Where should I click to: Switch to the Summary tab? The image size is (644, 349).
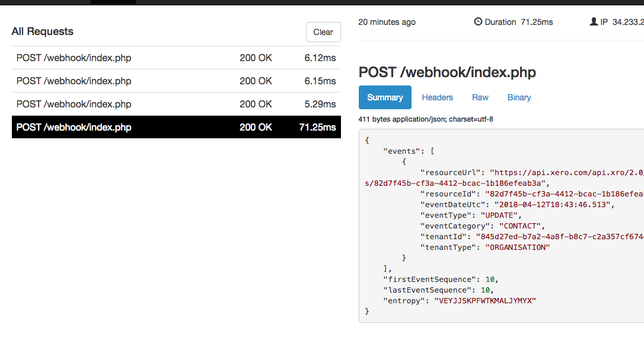click(x=385, y=97)
